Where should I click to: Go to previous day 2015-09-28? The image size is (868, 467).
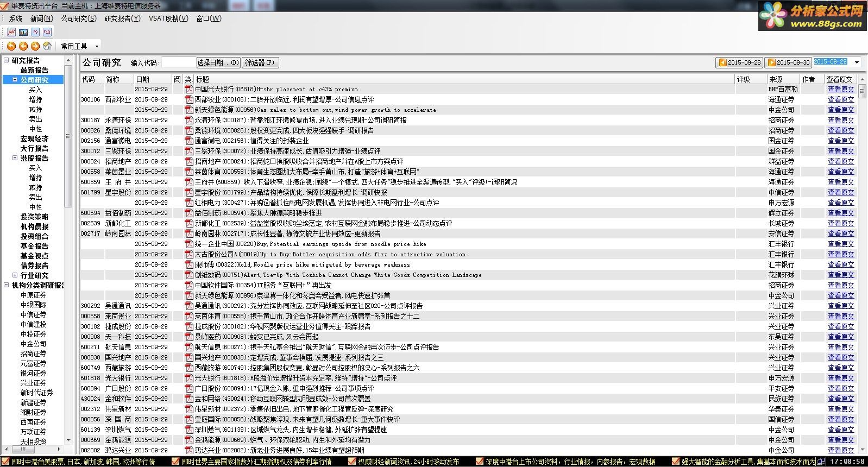tap(739, 62)
